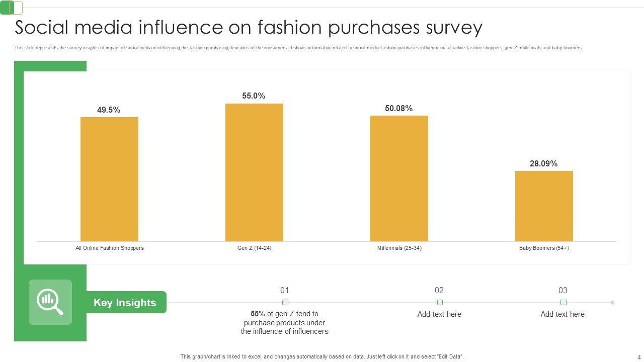Click the 28.09% data label
This screenshot has height=362, width=644.
click(x=543, y=163)
